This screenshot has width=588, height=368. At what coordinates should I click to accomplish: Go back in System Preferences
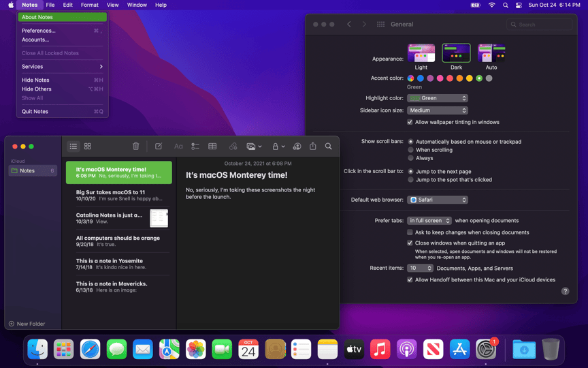pyautogui.click(x=348, y=24)
